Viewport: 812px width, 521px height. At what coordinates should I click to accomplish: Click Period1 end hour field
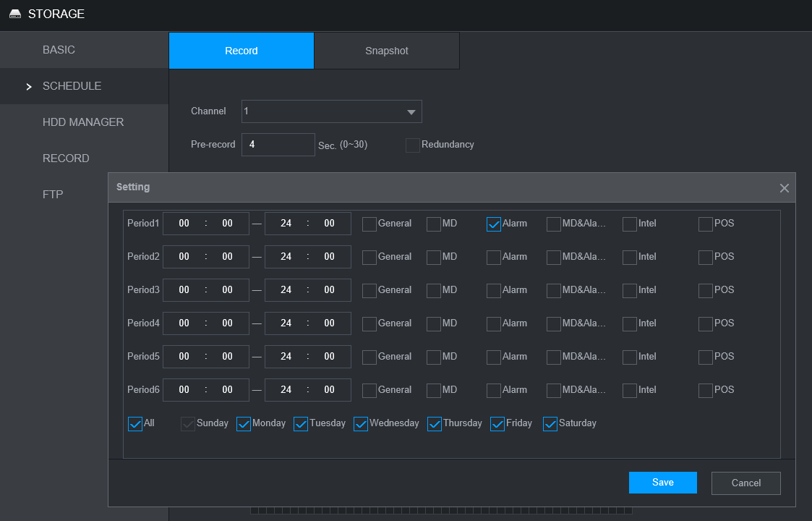pyautogui.click(x=286, y=224)
